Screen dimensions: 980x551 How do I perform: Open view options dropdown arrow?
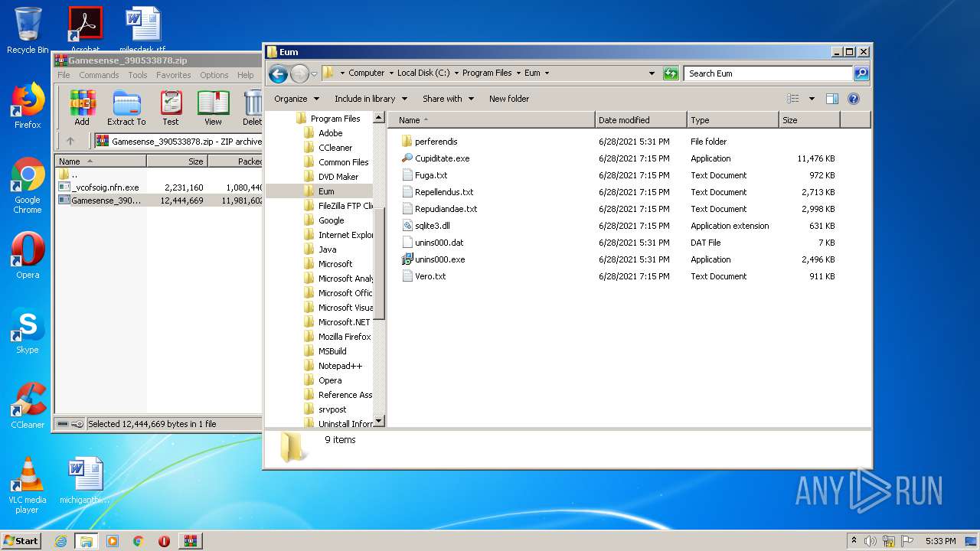(x=812, y=99)
